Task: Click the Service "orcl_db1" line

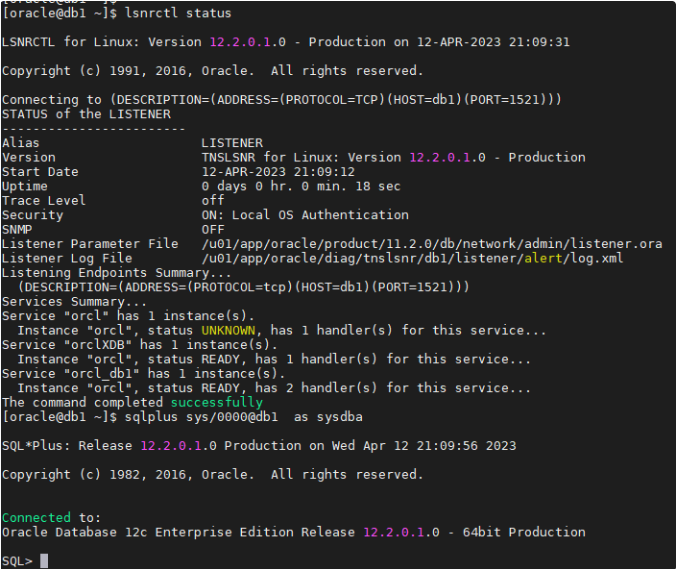Action: 143,374
